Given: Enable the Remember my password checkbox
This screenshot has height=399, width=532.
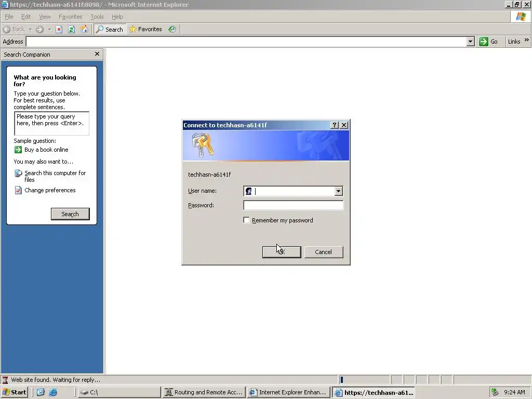Looking at the screenshot, I should 247,220.
